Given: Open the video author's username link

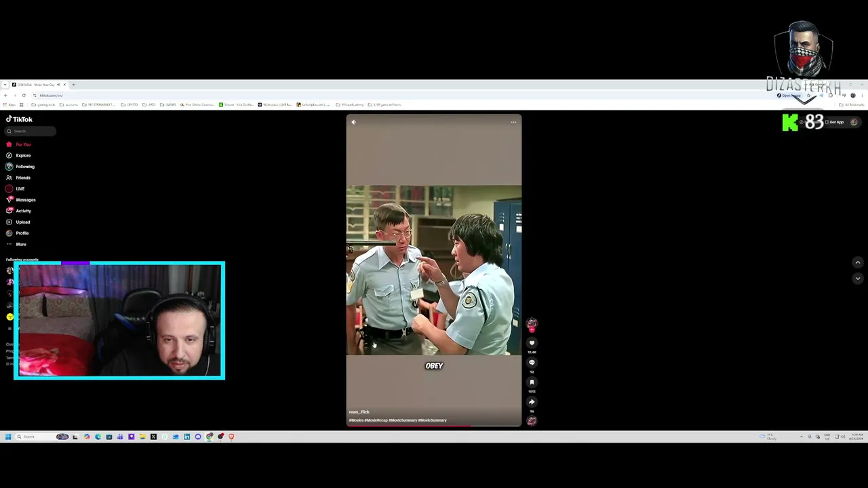Looking at the screenshot, I should [359, 412].
